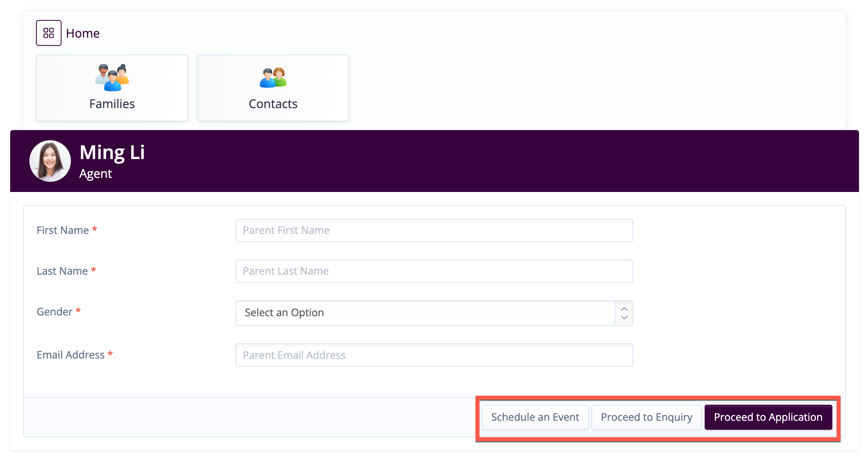Viewport: 868px width, 458px height.
Task: Click the Gender dropdown up-down chevrons
Action: [624, 313]
